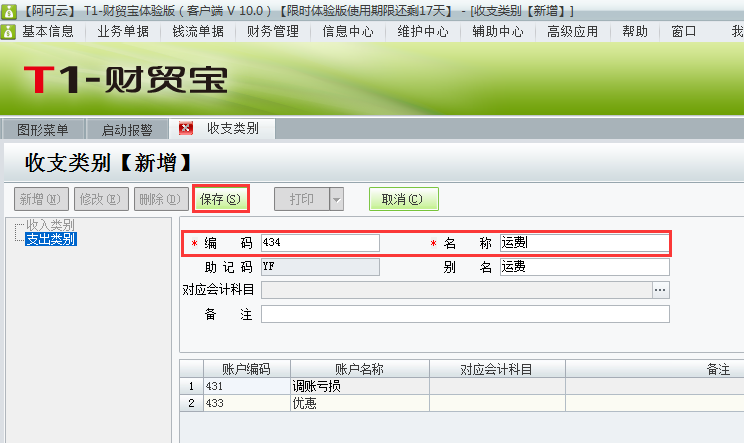Click cell with account code 431
The width and height of the screenshot is (744, 443).
(247, 386)
